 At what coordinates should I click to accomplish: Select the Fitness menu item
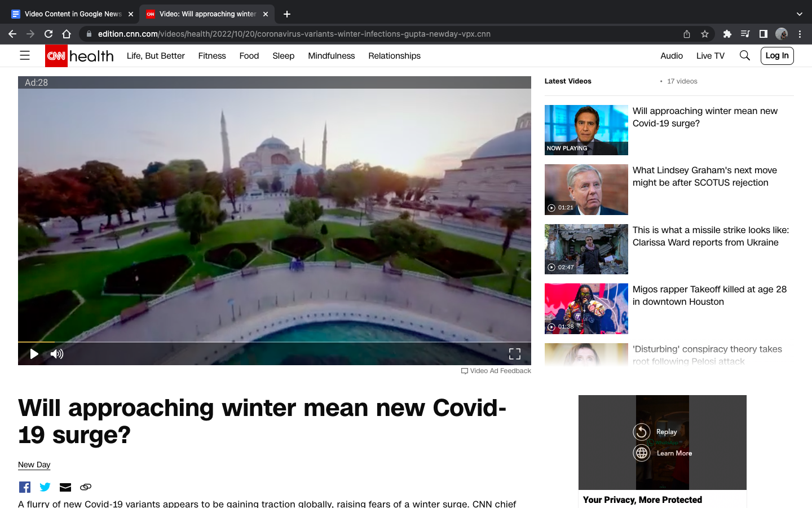click(x=211, y=55)
